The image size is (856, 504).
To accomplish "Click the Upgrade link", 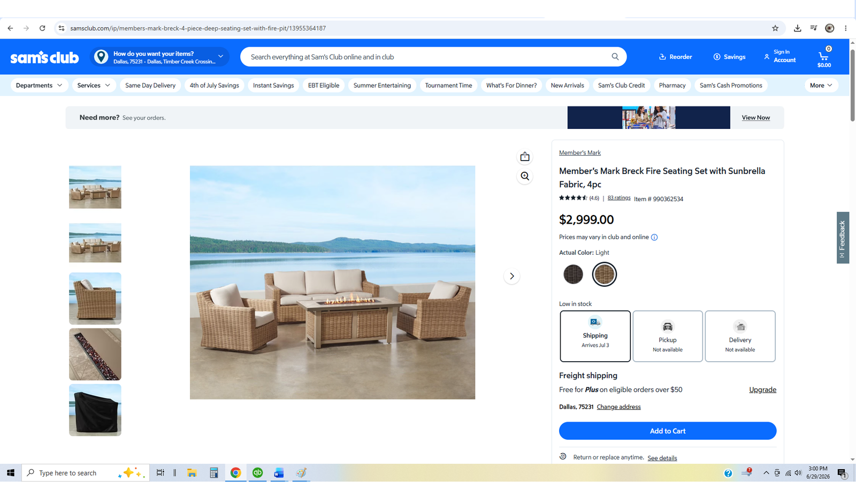I will [762, 390].
